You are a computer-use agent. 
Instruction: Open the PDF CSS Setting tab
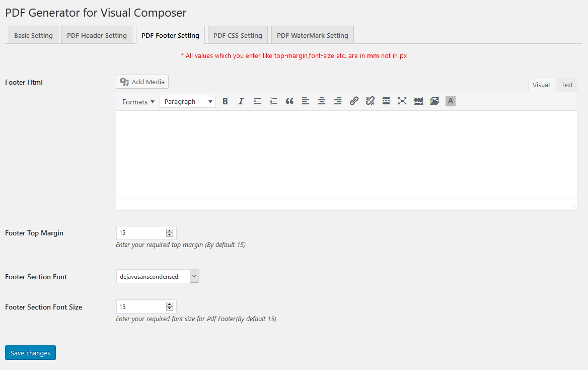point(238,35)
